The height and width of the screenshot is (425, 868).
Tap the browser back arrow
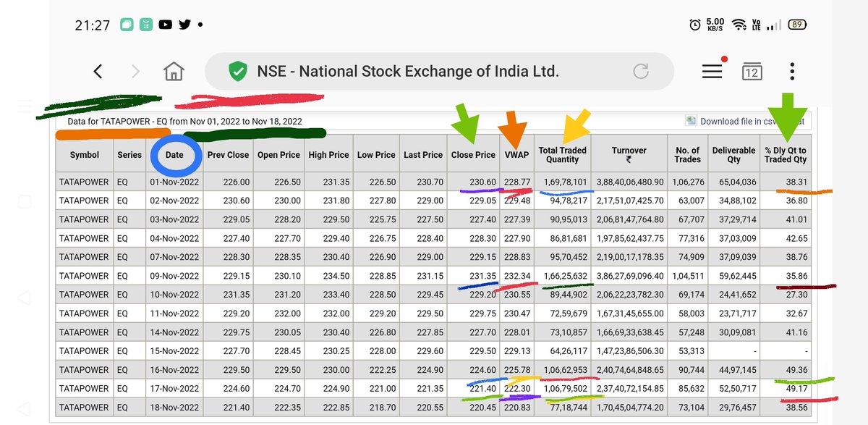(x=98, y=71)
